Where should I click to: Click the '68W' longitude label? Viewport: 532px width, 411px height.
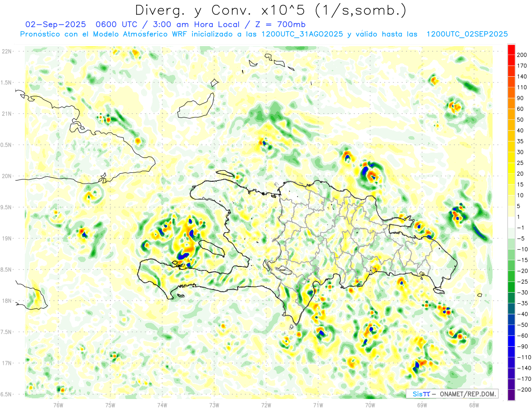pyautogui.click(x=474, y=405)
